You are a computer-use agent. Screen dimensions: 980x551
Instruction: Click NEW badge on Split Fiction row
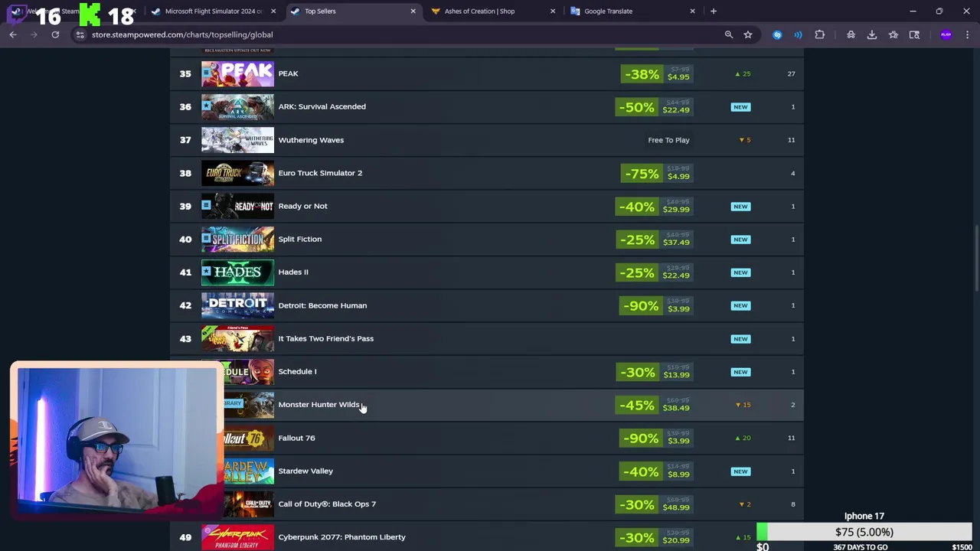(740, 240)
